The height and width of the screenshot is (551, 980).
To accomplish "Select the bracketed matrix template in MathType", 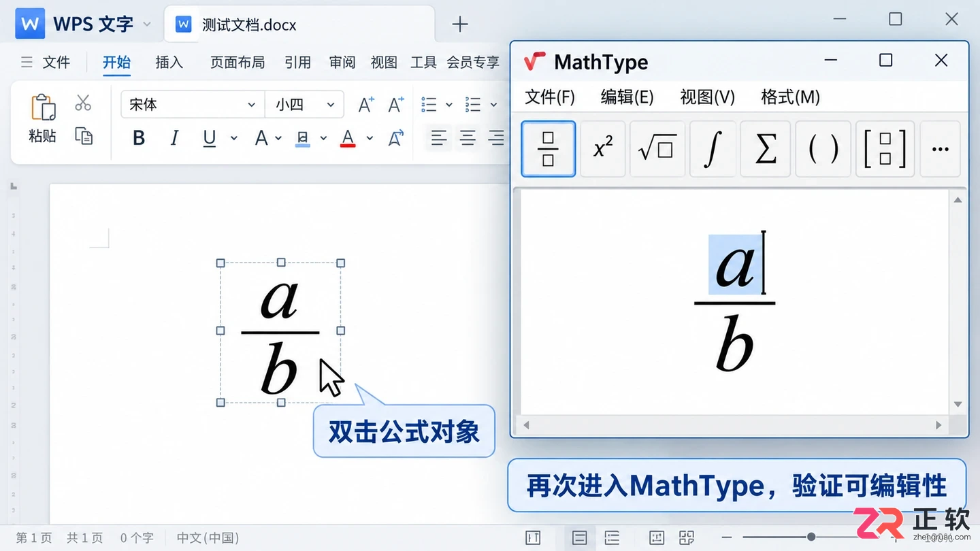I will pos(885,149).
